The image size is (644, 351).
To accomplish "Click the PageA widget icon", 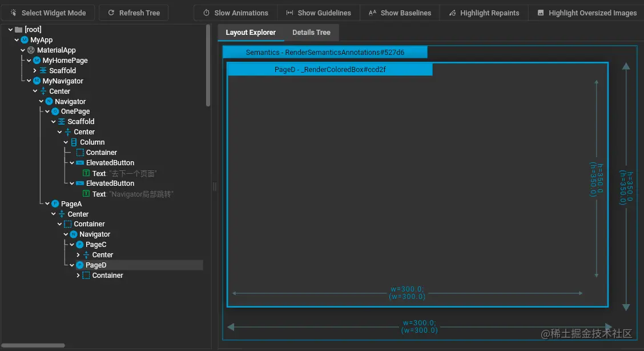I will click(55, 204).
